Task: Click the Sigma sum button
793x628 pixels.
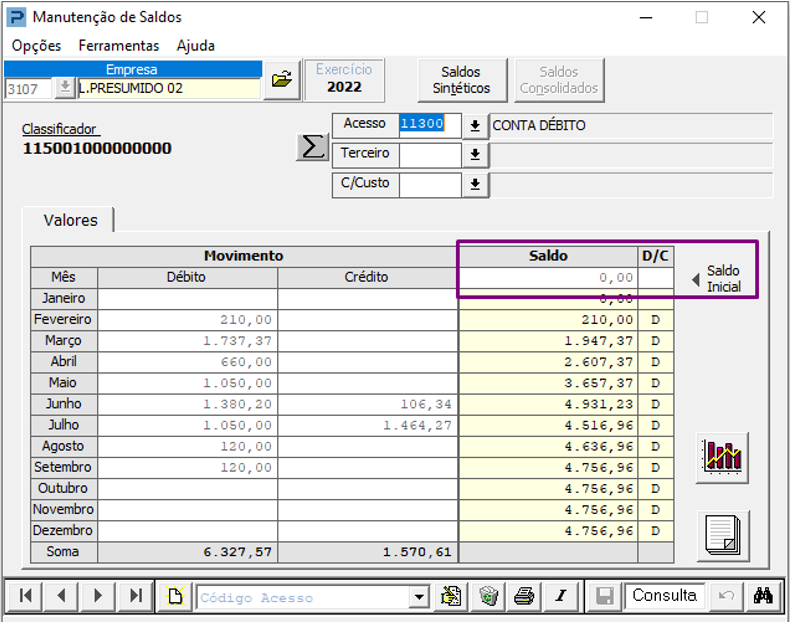Action: pos(312,147)
